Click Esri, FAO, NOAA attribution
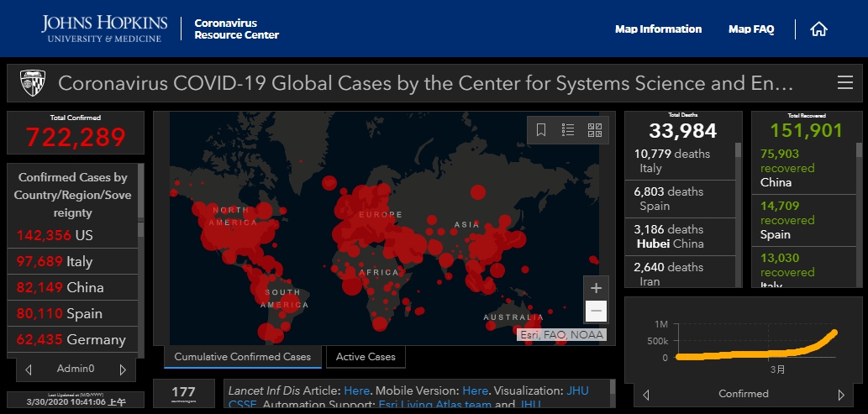Screen dimensions: 868x414 tap(561, 335)
